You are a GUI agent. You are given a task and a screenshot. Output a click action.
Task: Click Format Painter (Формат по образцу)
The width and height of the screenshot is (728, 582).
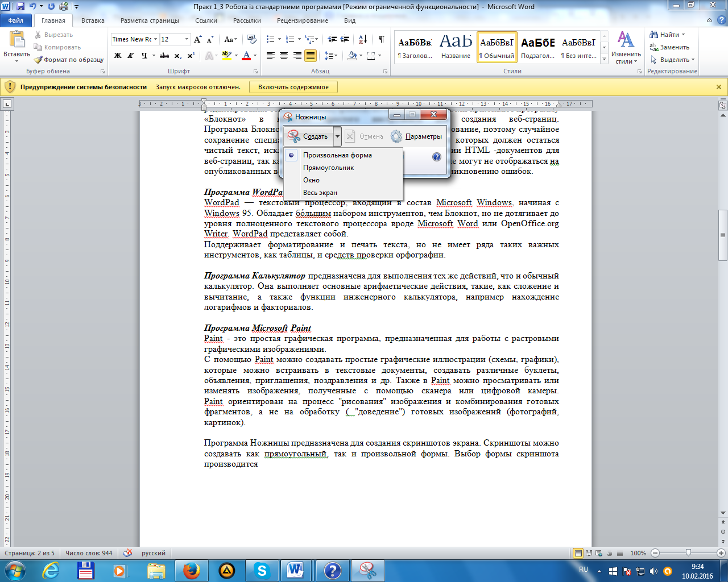(x=69, y=60)
